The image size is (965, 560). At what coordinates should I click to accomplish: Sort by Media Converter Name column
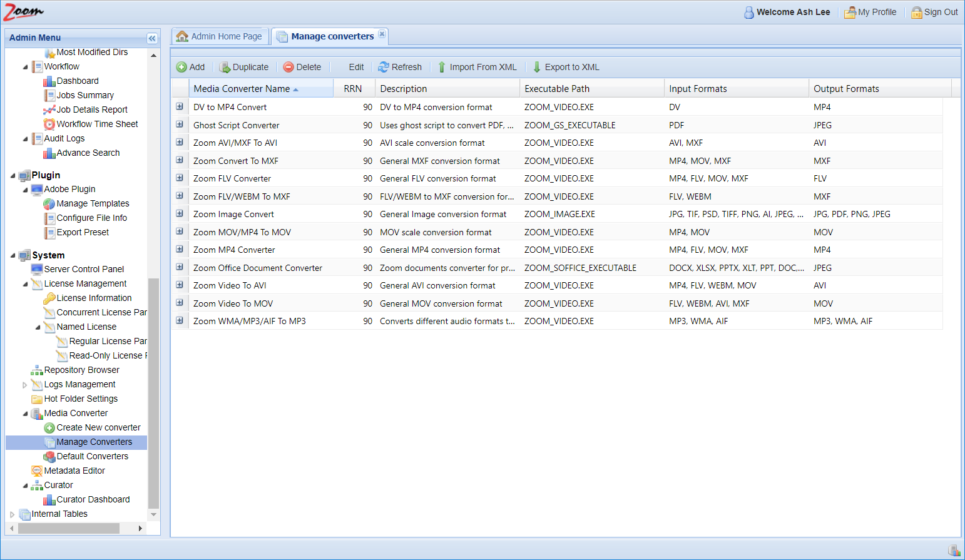tap(261, 89)
